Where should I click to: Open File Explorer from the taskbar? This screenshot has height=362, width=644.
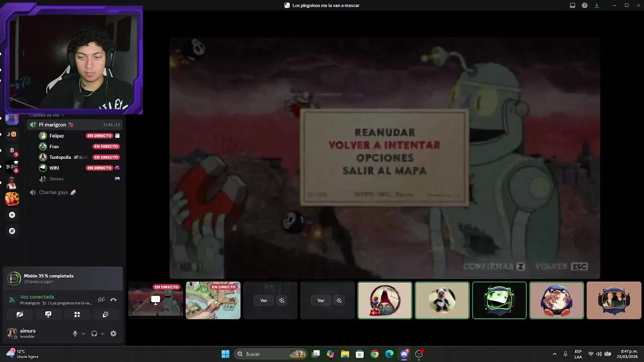[345, 354]
